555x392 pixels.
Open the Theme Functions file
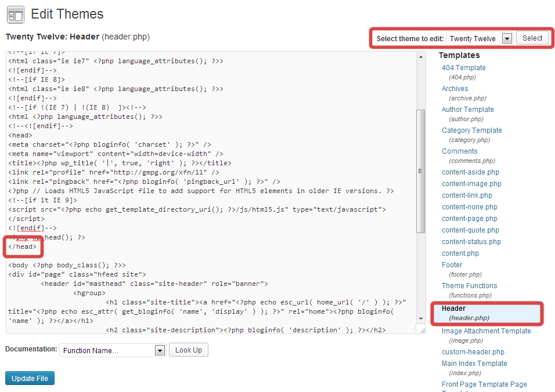pyautogui.click(x=469, y=286)
